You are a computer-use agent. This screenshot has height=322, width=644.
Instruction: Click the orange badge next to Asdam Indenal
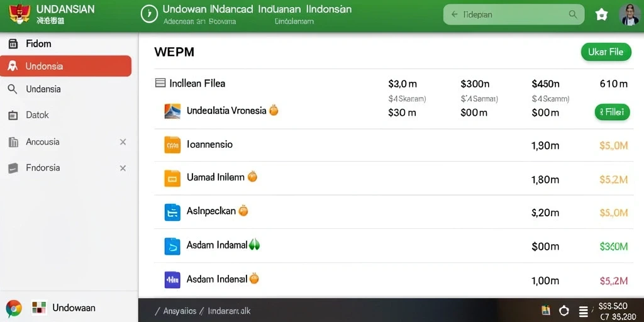[x=255, y=279]
